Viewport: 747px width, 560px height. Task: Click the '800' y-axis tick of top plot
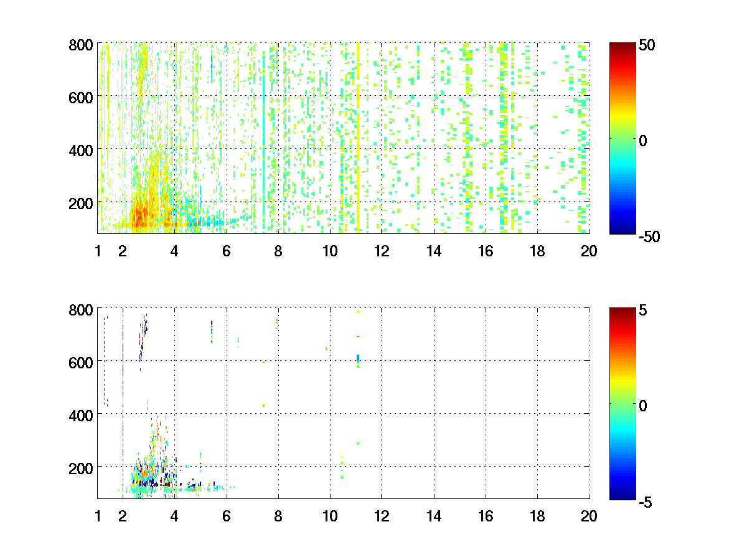coord(81,45)
